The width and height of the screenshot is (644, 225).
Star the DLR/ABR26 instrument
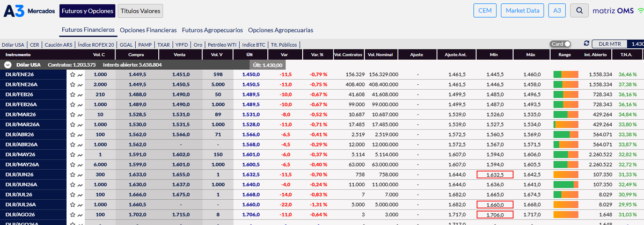72,135
